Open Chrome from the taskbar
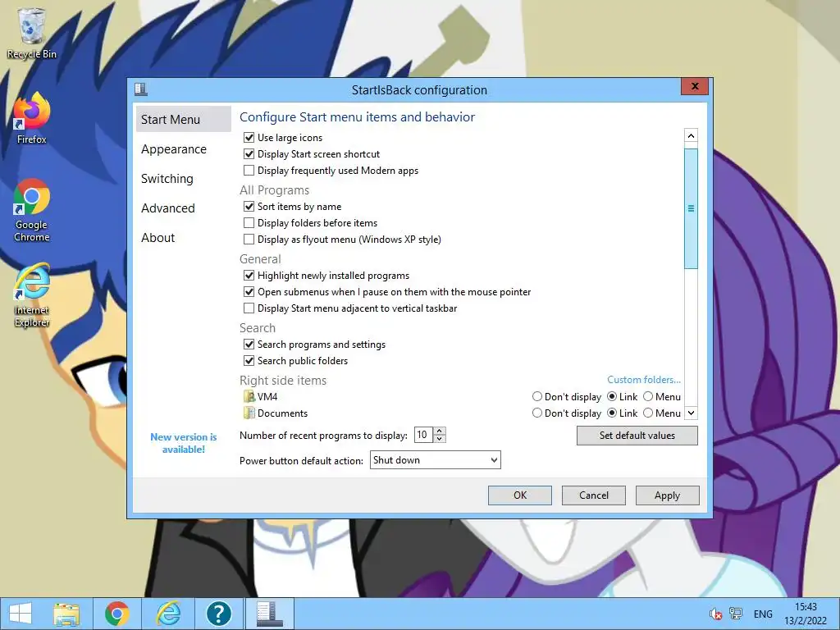This screenshot has height=630, width=840. point(116,614)
